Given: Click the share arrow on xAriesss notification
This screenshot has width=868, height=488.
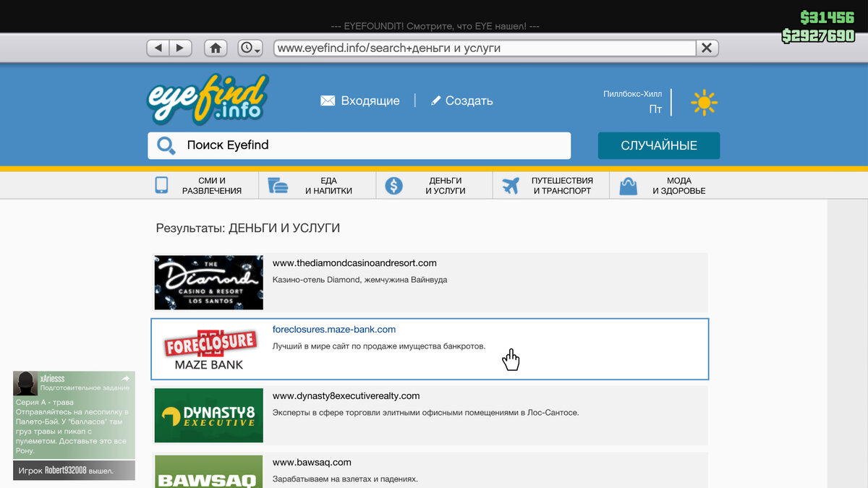Looking at the screenshot, I should (126, 378).
